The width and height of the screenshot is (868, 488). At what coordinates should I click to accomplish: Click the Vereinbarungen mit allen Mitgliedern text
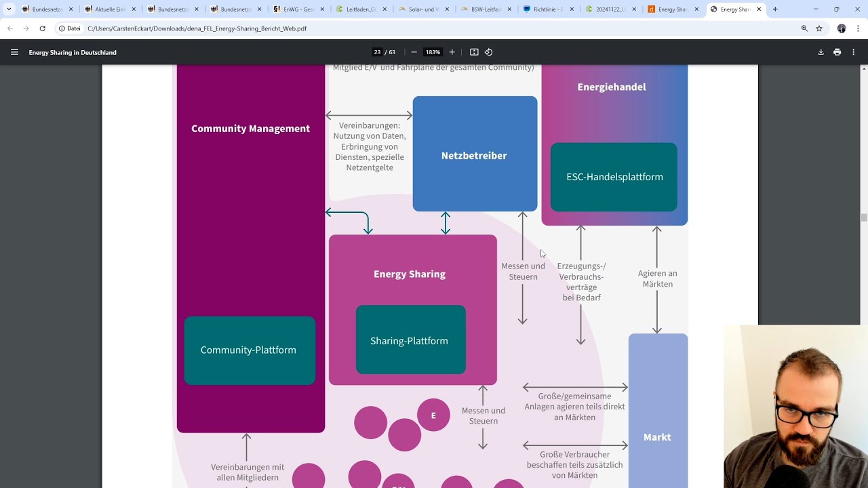pos(248,472)
